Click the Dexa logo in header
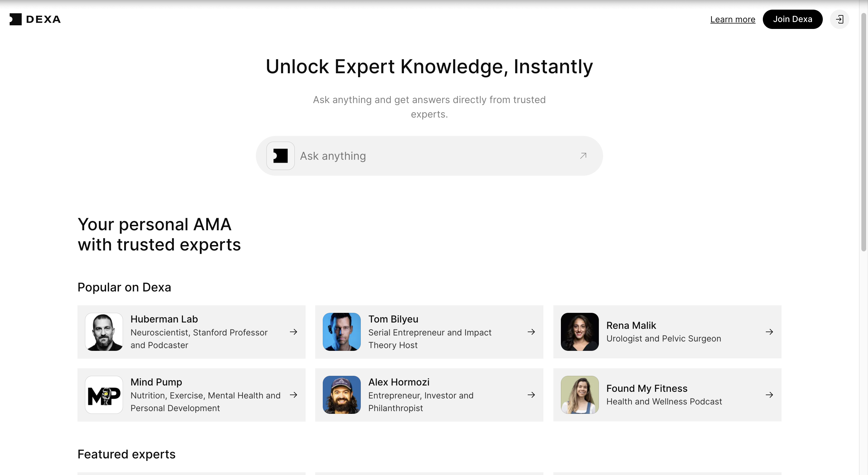The height and width of the screenshot is (475, 868). (35, 19)
